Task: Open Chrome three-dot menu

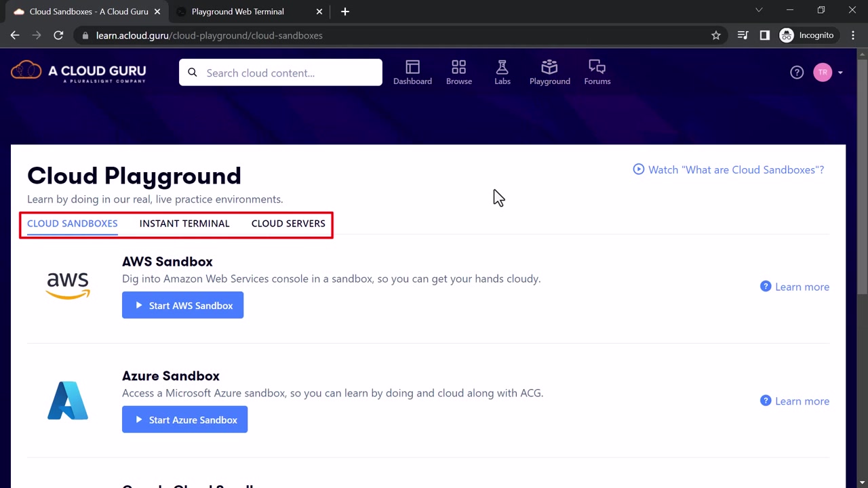Action: point(853,35)
